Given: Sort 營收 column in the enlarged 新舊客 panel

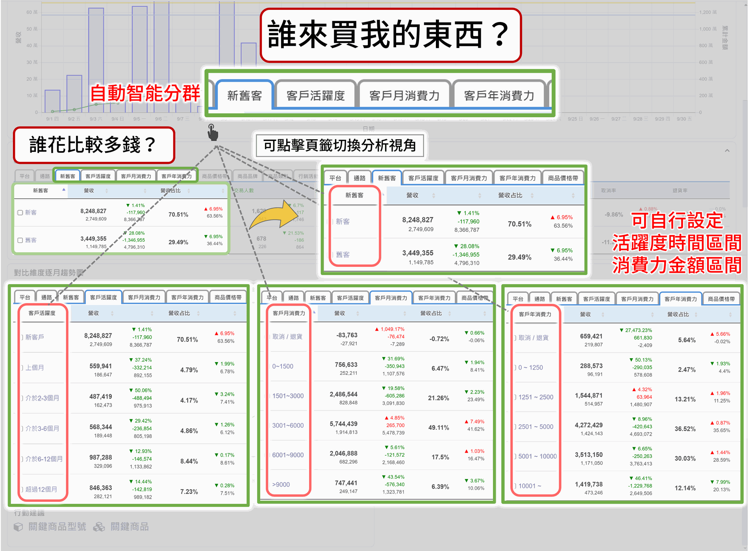Looking at the screenshot, I should (434, 196).
